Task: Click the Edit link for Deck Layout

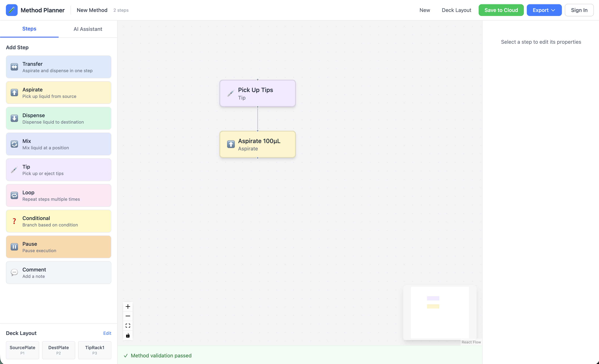Action: tap(107, 333)
